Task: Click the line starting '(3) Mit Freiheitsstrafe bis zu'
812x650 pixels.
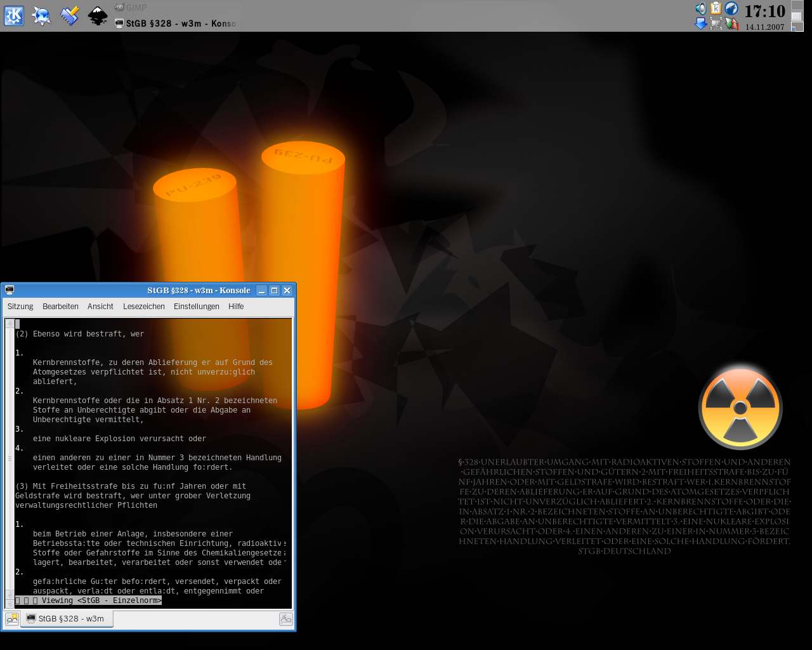Action: point(131,486)
